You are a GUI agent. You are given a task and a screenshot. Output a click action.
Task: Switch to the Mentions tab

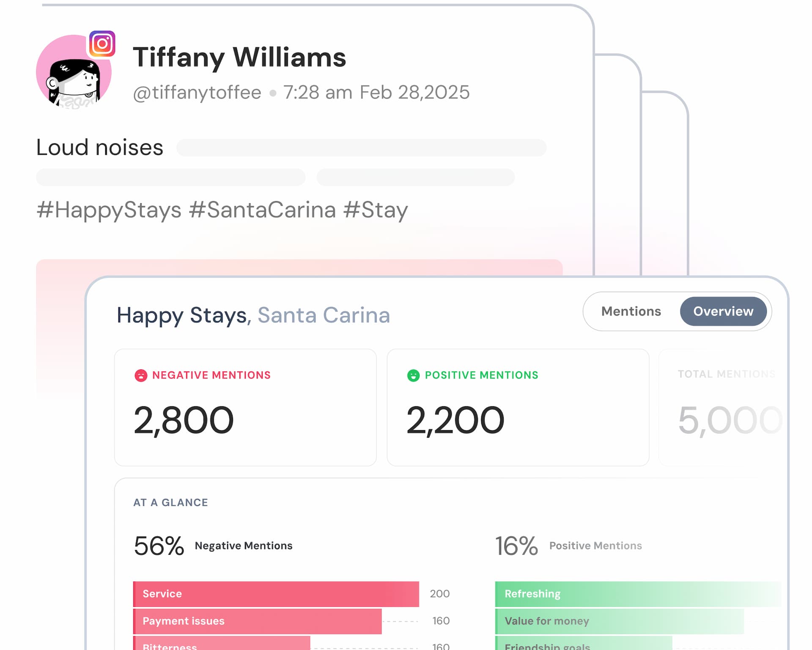[x=631, y=311]
